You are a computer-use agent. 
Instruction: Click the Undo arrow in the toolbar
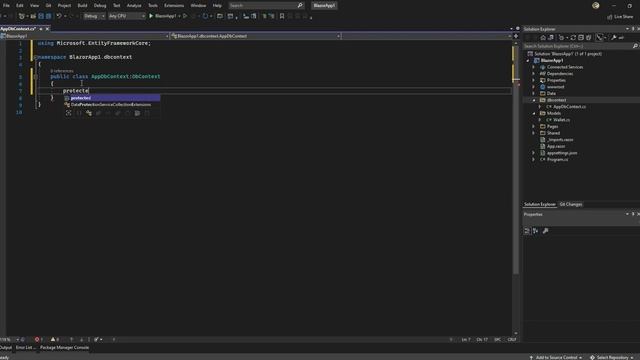(59, 16)
